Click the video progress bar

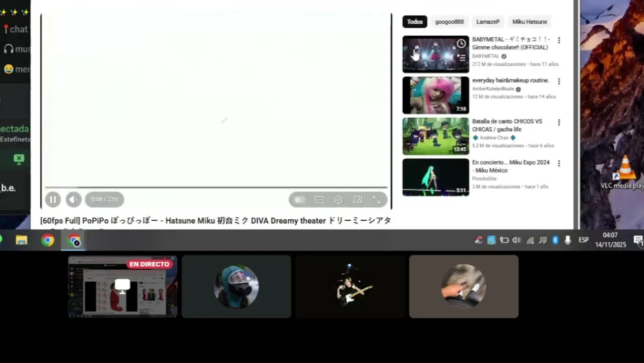point(216,188)
